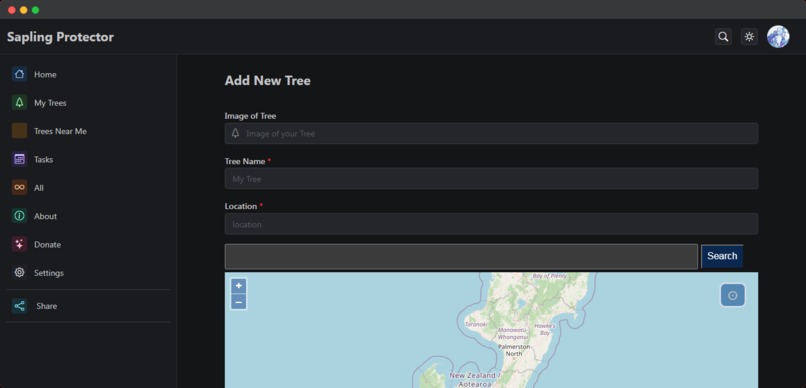This screenshot has height=388, width=806.
Task: Click the Trees Near Me brown icon
Action: (x=19, y=131)
